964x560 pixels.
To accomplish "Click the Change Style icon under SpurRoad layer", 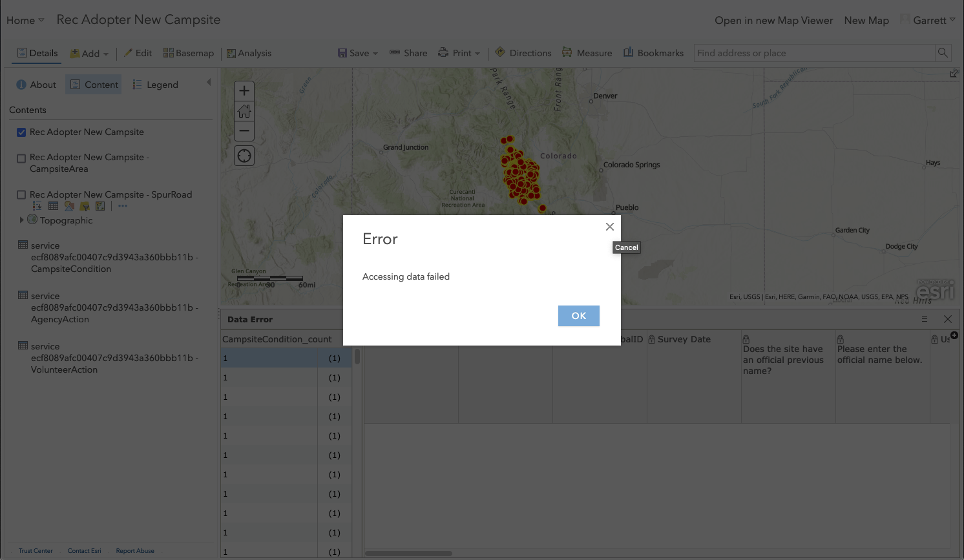I will pos(68,205).
